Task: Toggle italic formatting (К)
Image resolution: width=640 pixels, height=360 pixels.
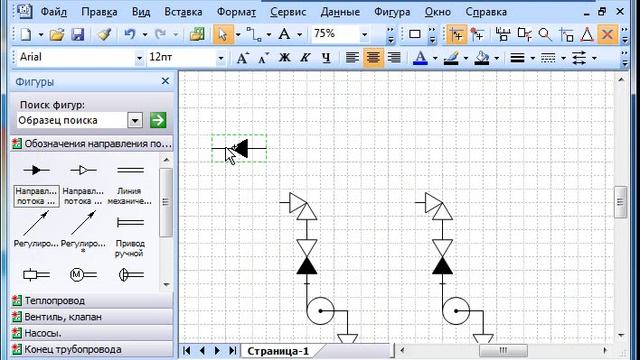Action: (305, 58)
